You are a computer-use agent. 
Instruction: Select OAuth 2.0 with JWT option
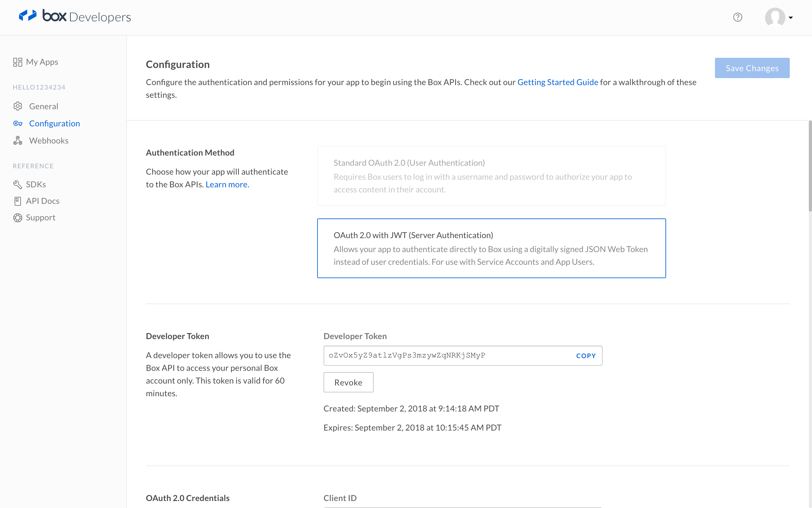[491, 248]
